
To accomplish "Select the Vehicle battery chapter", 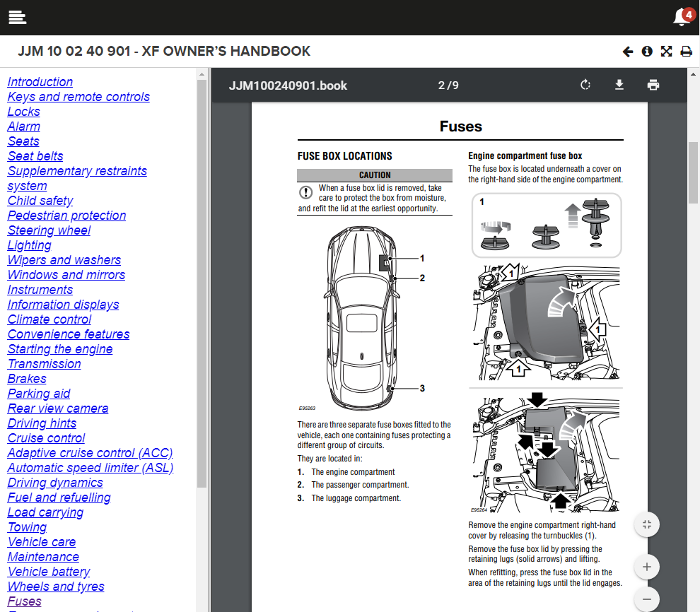I will click(x=49, y=572).
